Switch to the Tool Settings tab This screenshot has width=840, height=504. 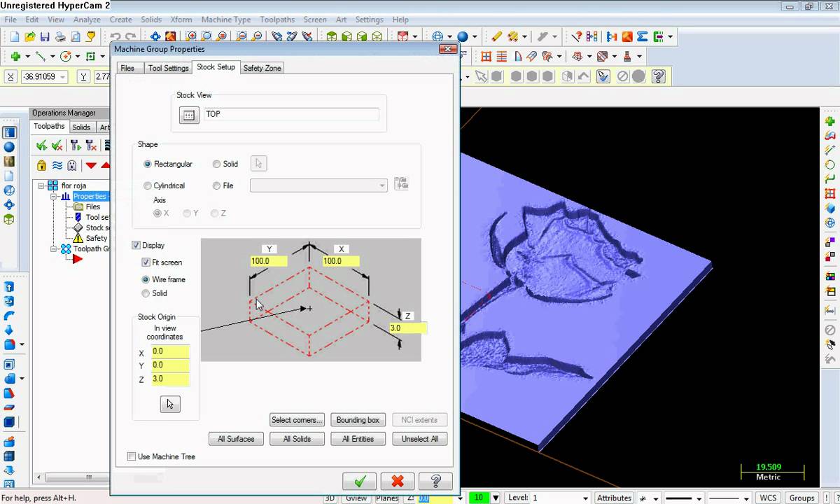[168, 68]
